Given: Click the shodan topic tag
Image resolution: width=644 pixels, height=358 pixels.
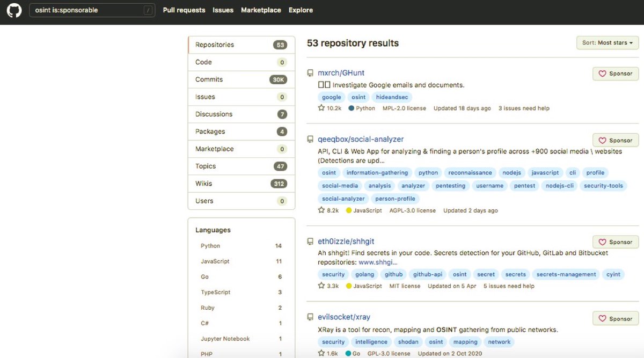Looking at the screenshot, I should 408,342.
